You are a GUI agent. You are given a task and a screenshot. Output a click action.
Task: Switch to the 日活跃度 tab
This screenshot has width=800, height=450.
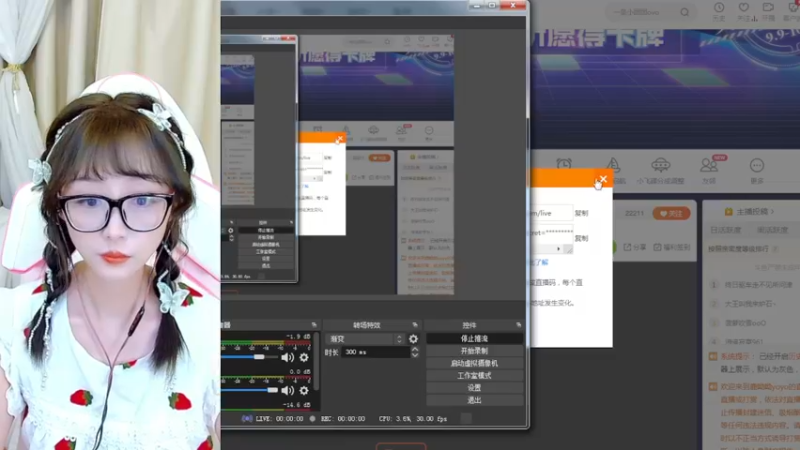pyautogui.click(x=726, y=230)
